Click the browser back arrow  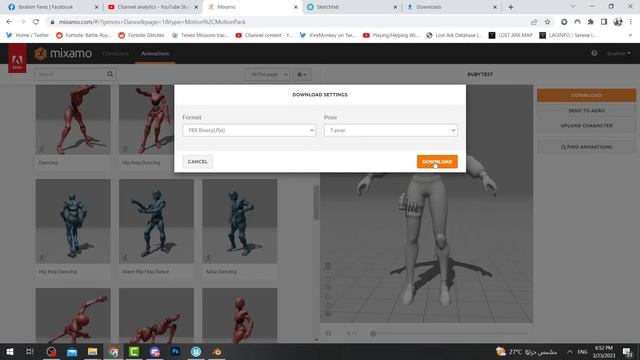pos(9,22)
